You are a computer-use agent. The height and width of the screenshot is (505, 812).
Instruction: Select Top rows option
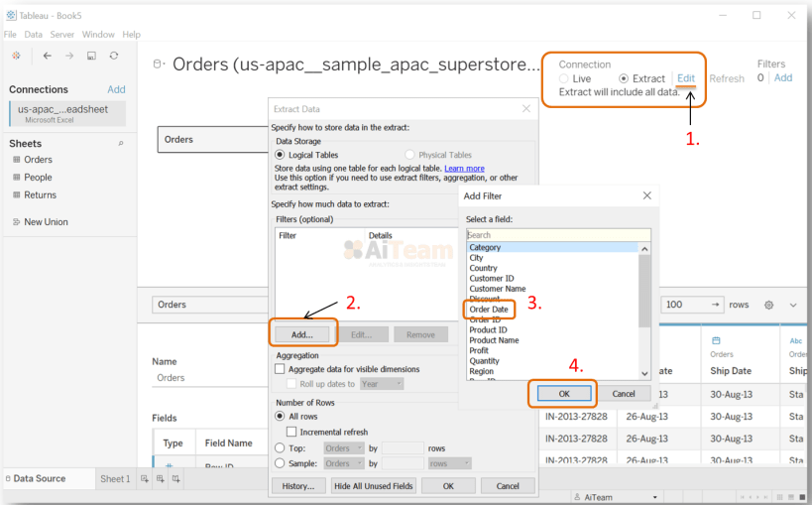pyautogui.click(x=280, y=447)
